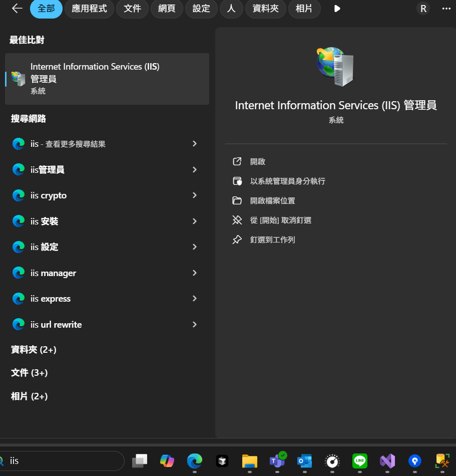Click the folder icon beside 開啟檔案位置
This screenshot has width=456, height=476.
[237, 200]
